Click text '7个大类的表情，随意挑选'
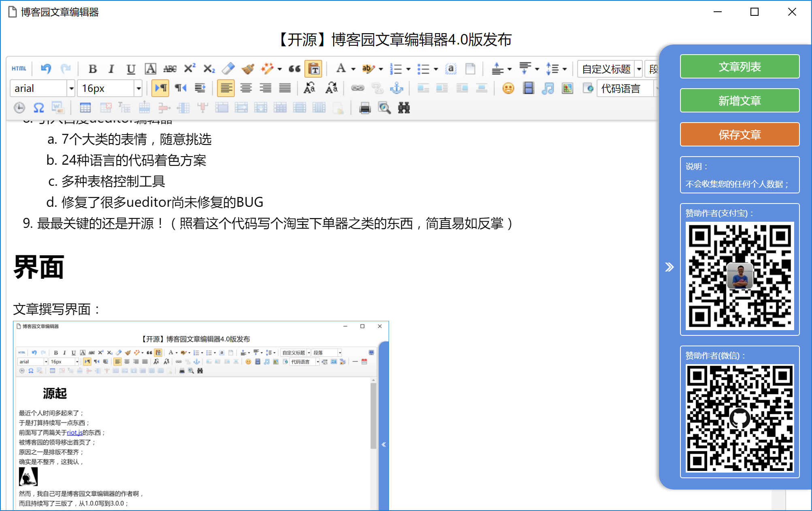812x511 pixels. pos(136,139)
